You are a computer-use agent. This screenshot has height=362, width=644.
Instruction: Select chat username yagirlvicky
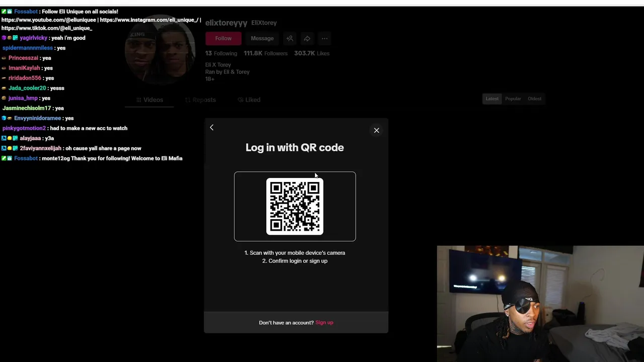click(x=34, y=38)
